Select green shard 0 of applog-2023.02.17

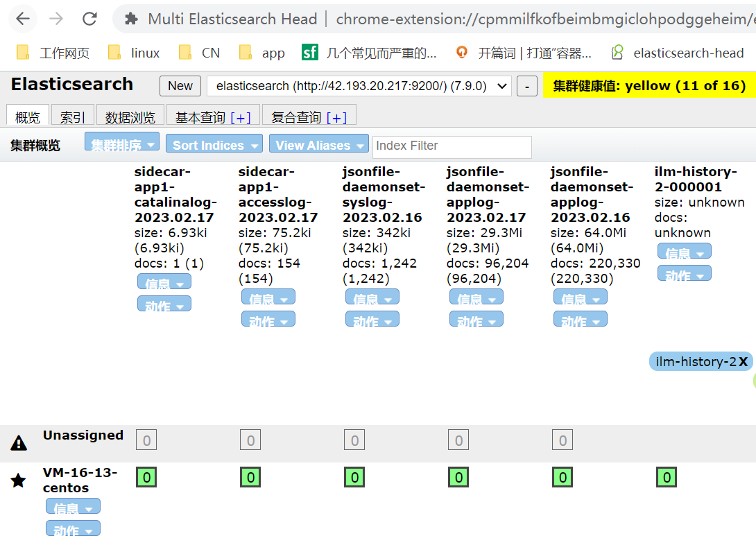[x=458, y=477]
